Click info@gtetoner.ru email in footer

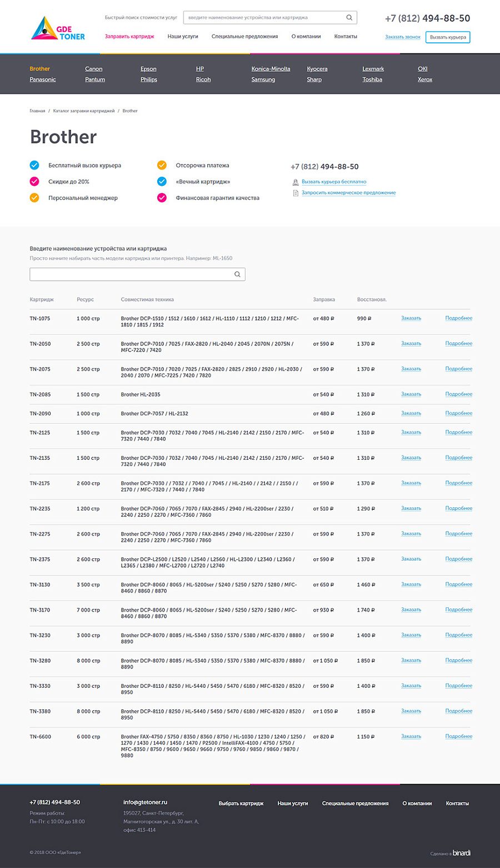(145, 802)
